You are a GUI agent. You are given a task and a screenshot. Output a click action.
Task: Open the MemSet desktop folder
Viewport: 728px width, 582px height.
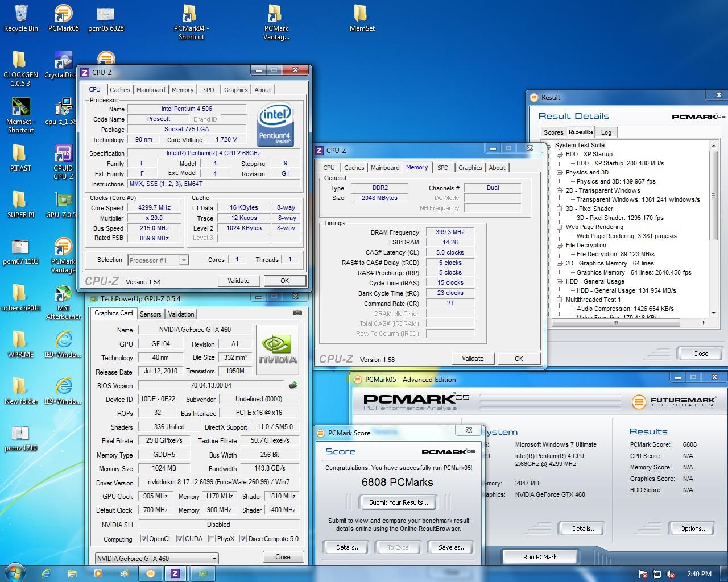(x=362, y=18)
